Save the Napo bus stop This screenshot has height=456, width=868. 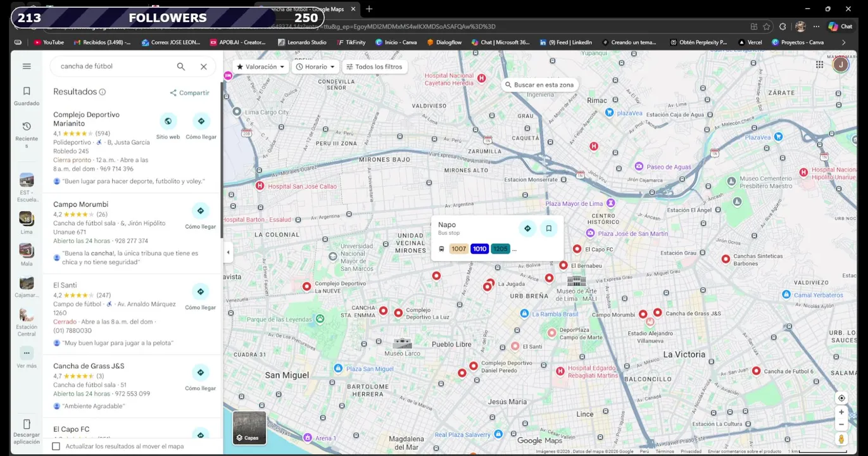[x=549, y=229]
